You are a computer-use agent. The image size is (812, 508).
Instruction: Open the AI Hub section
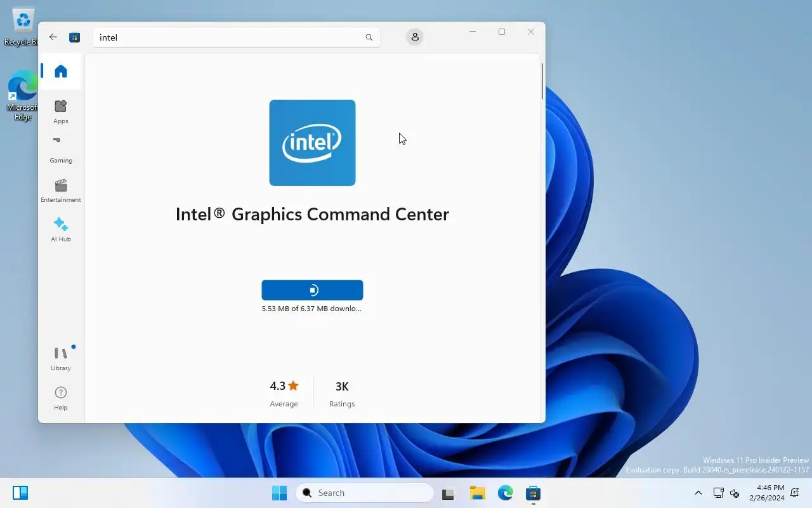coord(61,229)
